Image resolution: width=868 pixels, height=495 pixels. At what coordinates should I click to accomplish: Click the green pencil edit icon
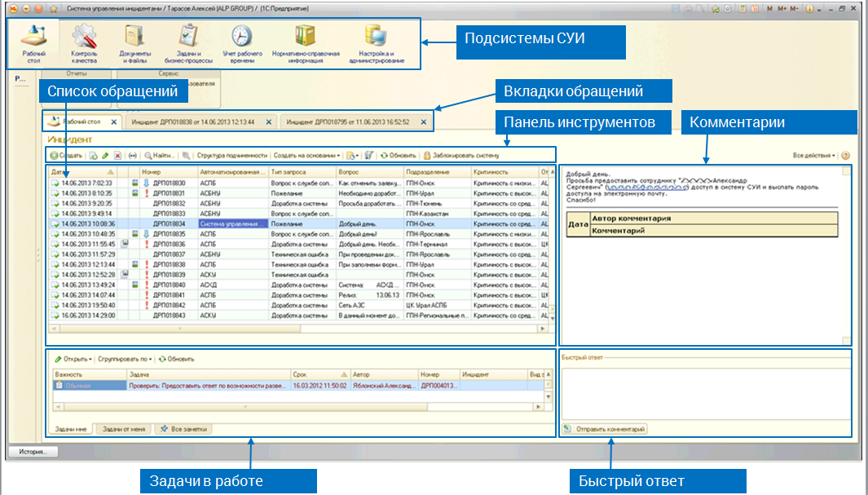[105, 156]
